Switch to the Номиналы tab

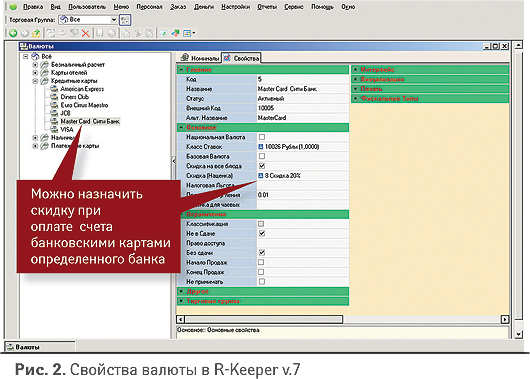tap(200, 58)
